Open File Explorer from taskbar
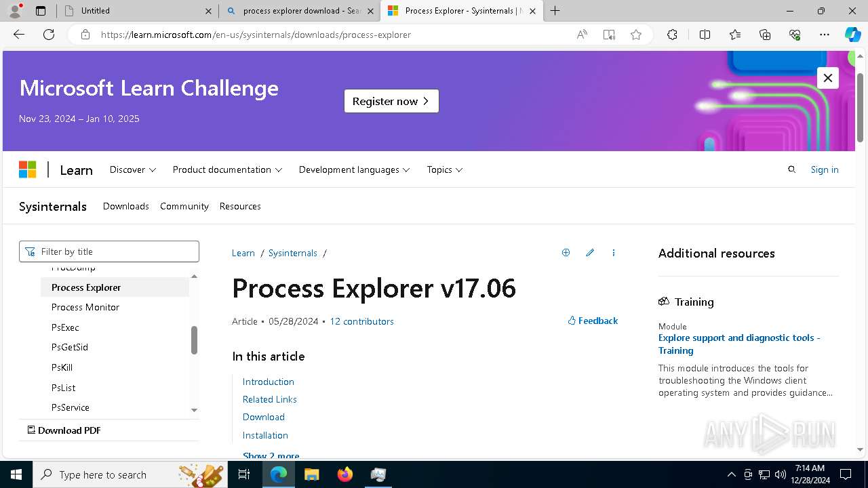 [x=311, y=474]
